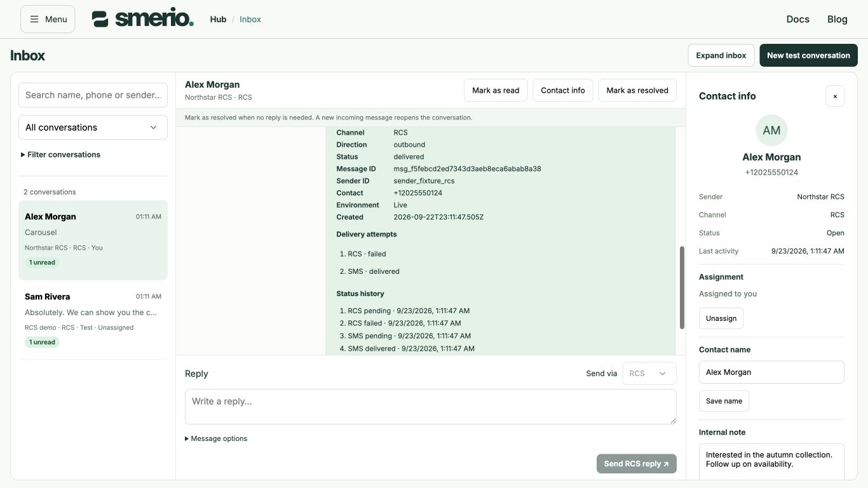Open the Blog link
Screen dimensions: 868x488
point(837,19)
